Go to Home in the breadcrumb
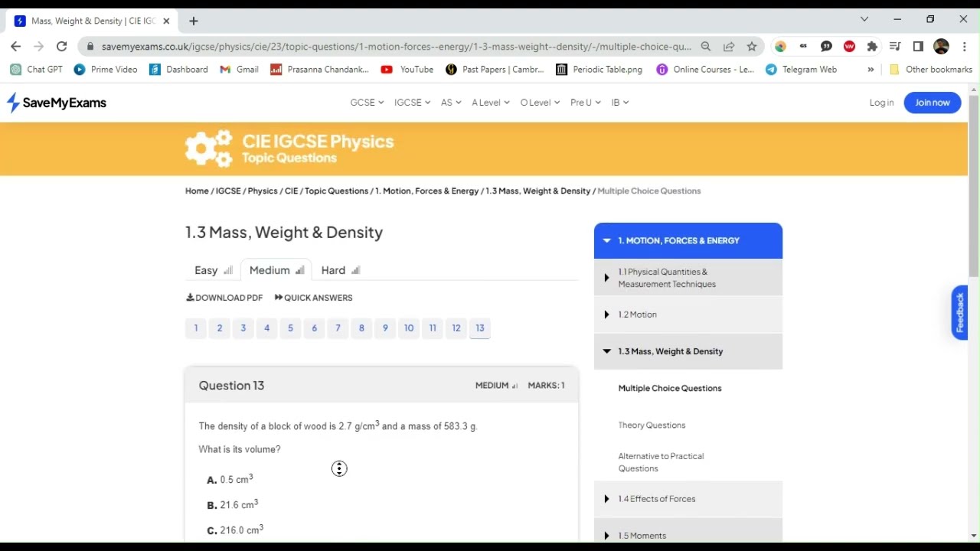980x551 pixels. coord(197,191)
